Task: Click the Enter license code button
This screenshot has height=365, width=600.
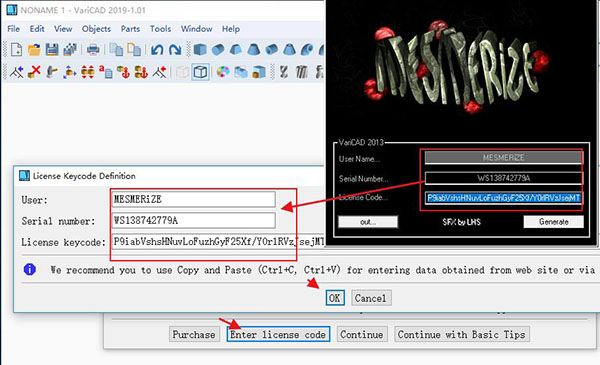Action: tap(278, 334)
